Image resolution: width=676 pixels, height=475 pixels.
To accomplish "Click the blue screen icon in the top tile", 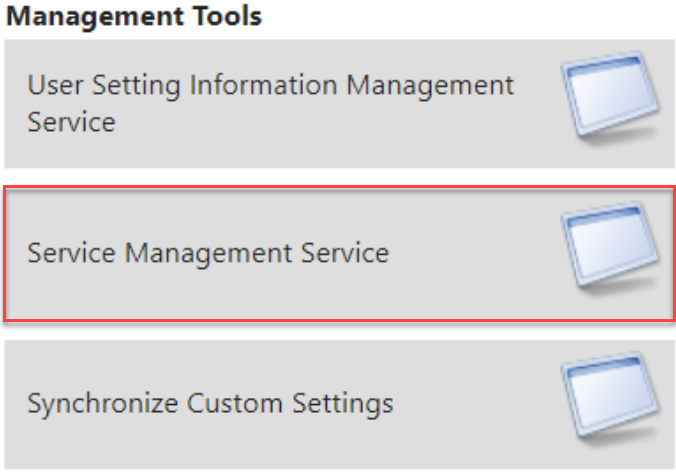I will point(610,97).
